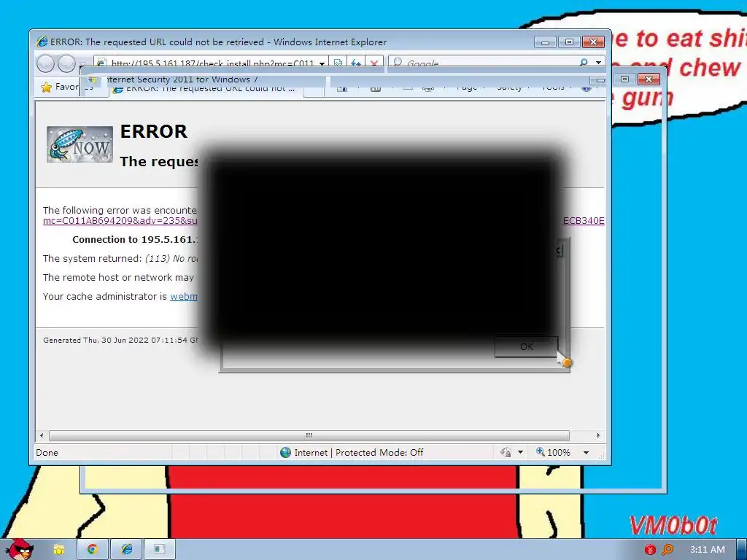Click the Refresh icon beside the address bar
This screenshot has height=560, width=747.
355,63
